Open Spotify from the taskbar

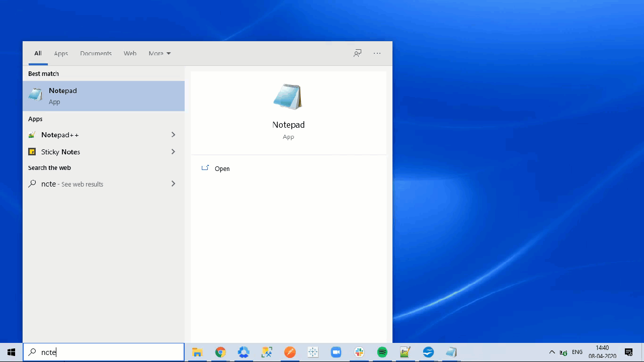(x=382, y=352)
